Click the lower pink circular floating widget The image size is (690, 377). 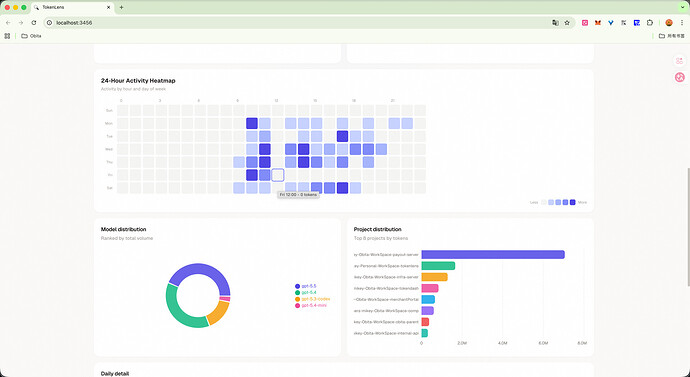tap(680, 77)
